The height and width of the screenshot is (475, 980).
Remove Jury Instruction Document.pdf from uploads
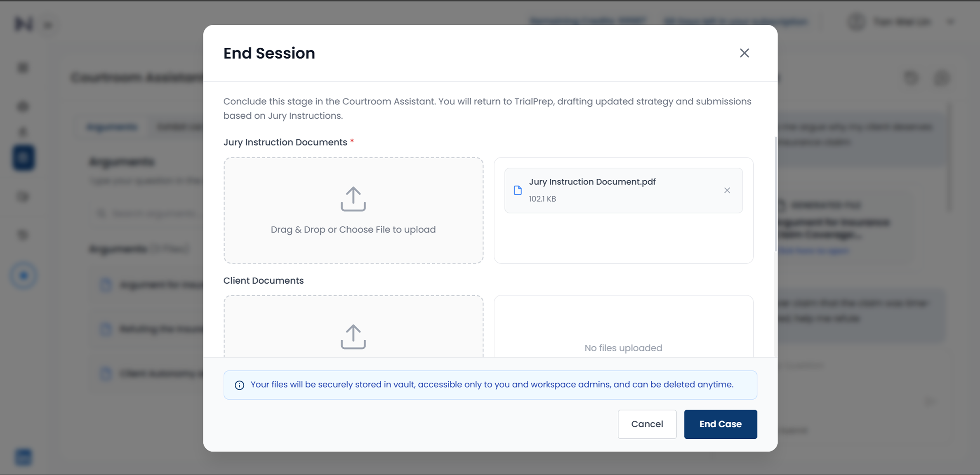pyautogui.click(x=727, y=190)
